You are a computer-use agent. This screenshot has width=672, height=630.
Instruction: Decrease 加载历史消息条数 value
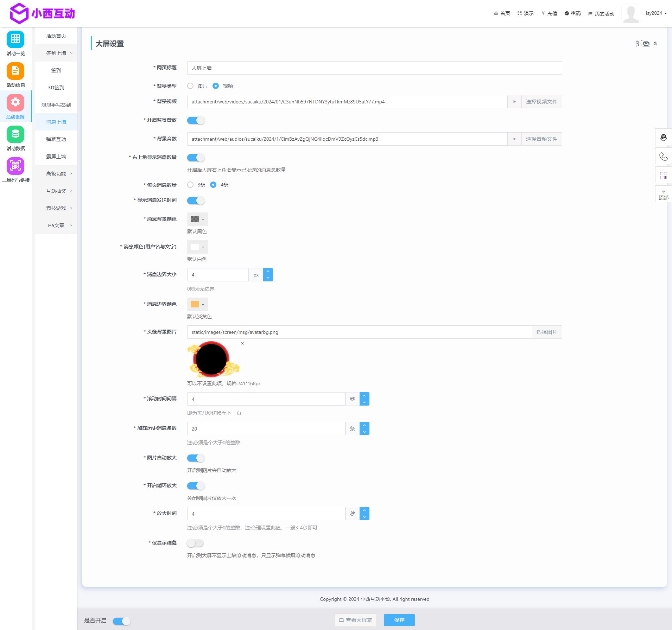pos(364,432)
